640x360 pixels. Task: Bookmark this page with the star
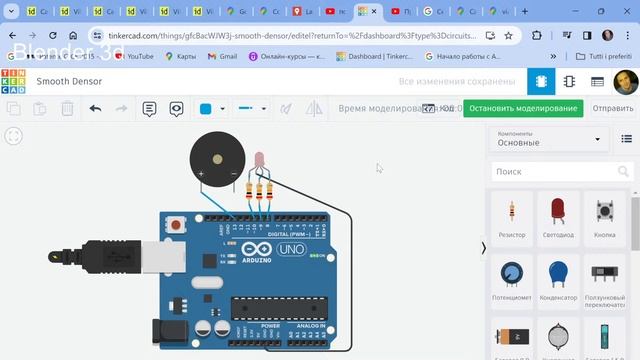click(508, 36)
